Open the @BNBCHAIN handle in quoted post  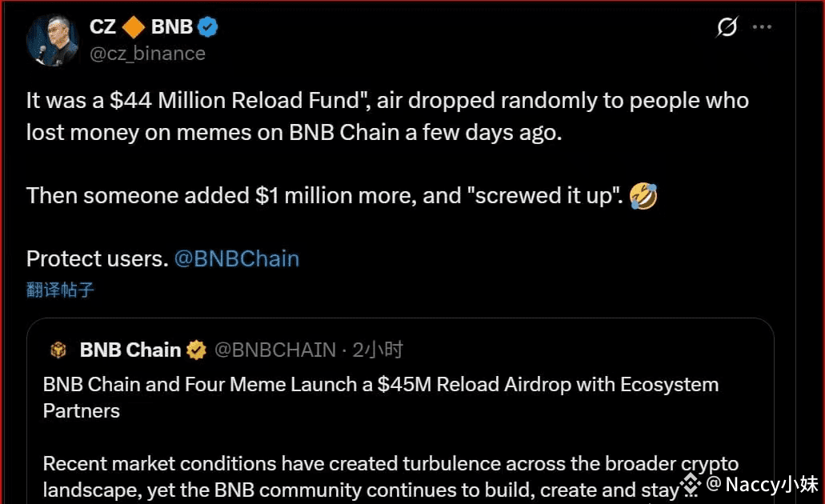click(275, 350)
